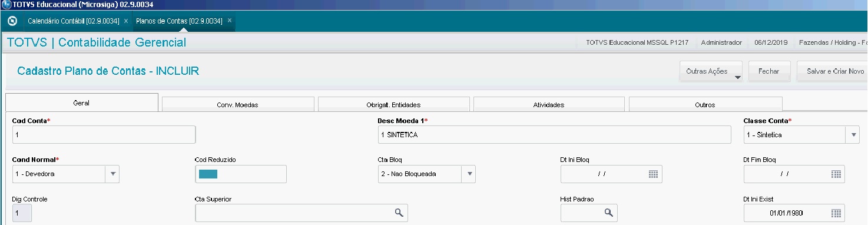The width and height of the screenshot is (868, 225).
Task: Click the Fechar button
Action: (769, 71)
